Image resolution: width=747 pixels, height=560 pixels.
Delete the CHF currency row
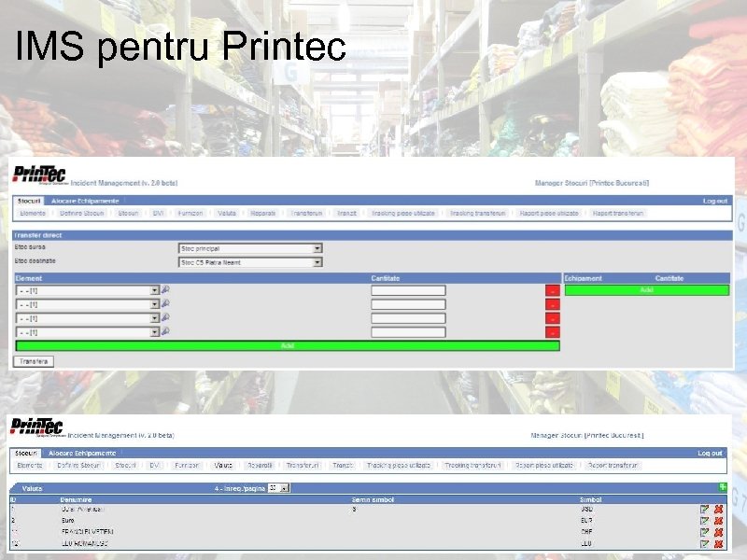(x=718, y=532)
